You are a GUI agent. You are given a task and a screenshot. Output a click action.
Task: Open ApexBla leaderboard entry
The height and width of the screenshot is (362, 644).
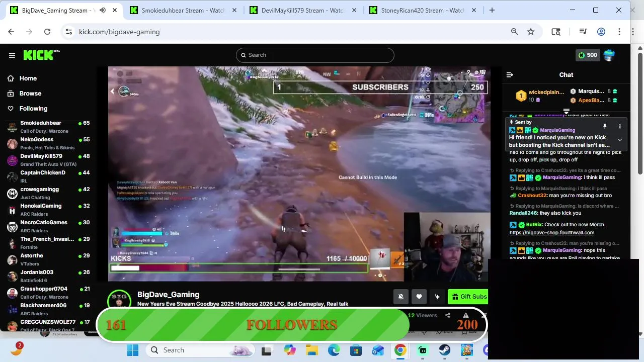click(x=594, y=100)
